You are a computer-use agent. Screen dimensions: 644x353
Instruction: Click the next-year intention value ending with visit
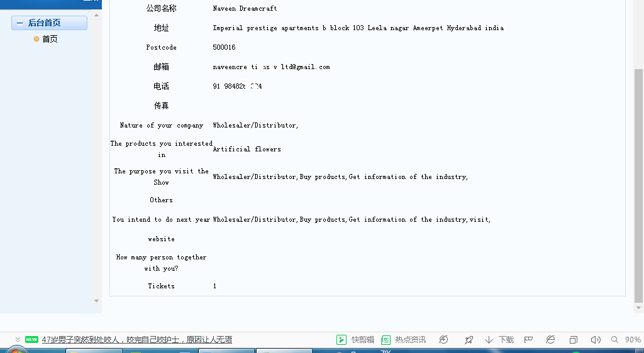pyautogui.click(x=352, y=219)
